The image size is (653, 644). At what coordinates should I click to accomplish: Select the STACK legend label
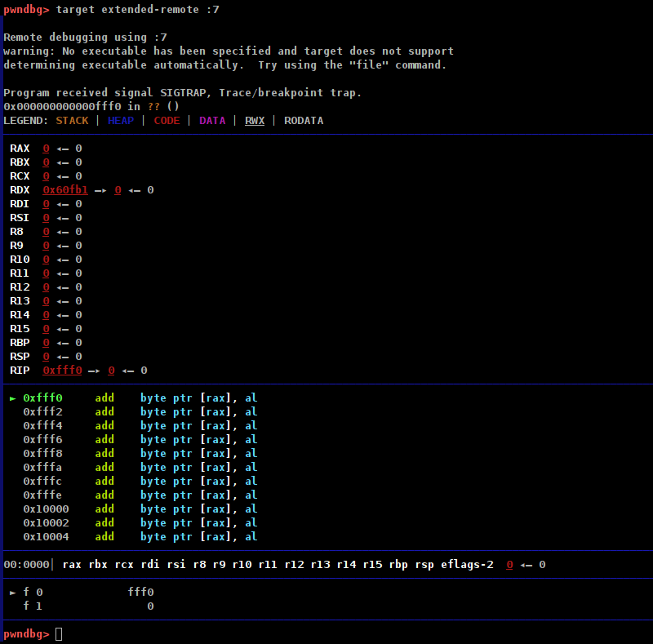point(72,121)
